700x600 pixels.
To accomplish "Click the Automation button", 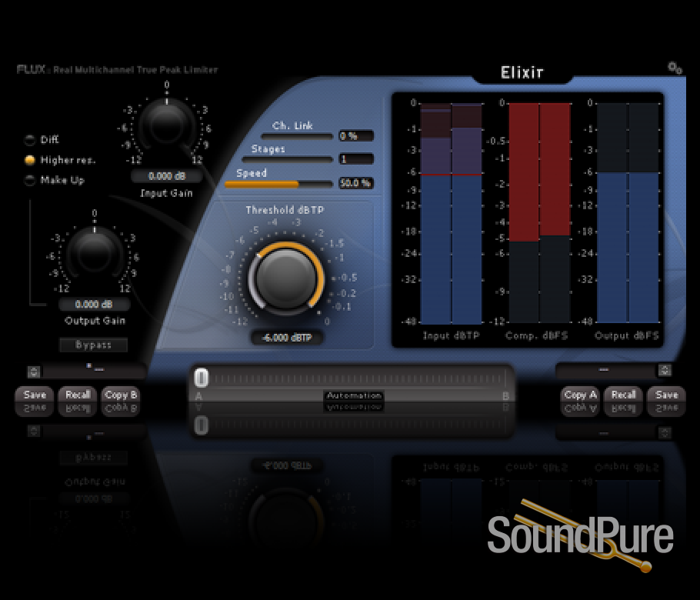I will [354, 395].
